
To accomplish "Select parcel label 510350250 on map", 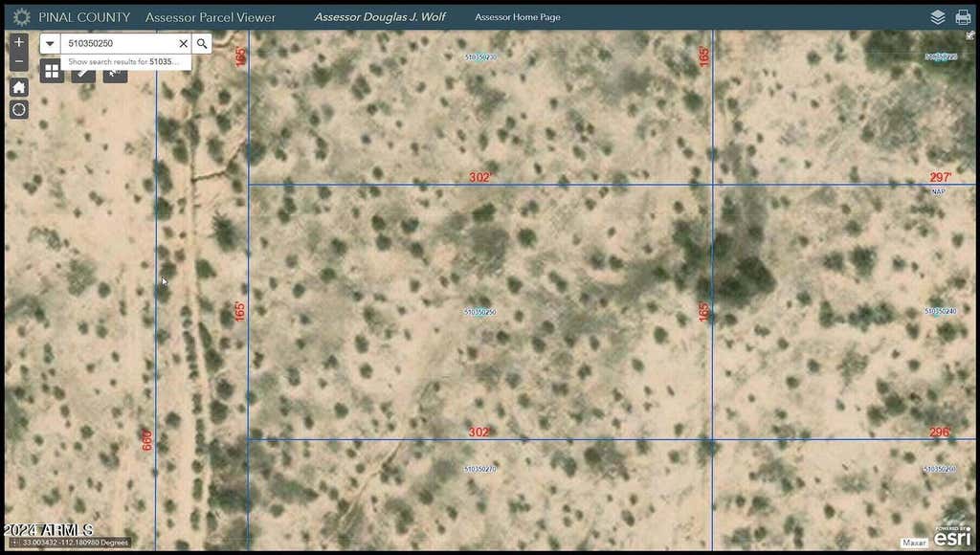I will click(x=480, y=312).
